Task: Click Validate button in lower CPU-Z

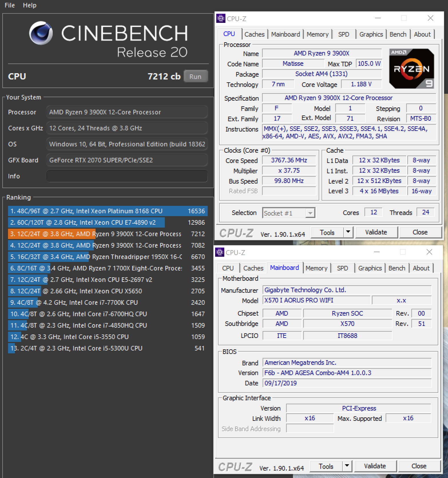Action: pyautogui.click(x=375, y=466)
